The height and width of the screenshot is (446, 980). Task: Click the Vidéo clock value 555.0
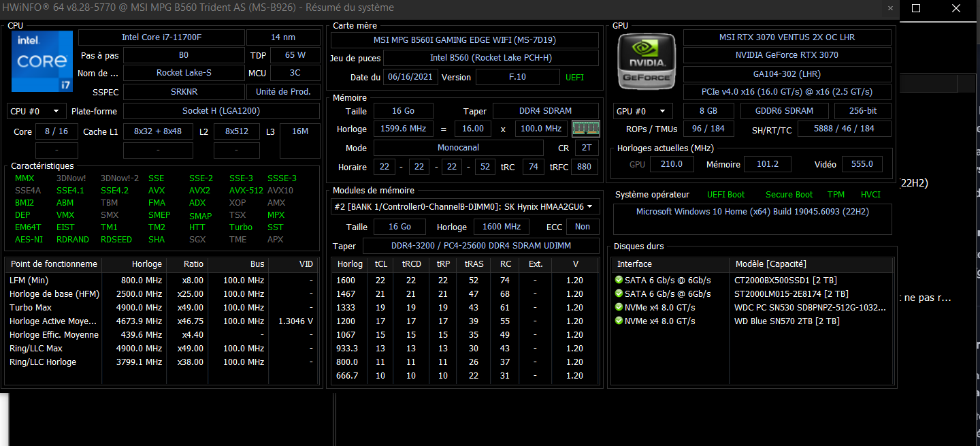862,164
